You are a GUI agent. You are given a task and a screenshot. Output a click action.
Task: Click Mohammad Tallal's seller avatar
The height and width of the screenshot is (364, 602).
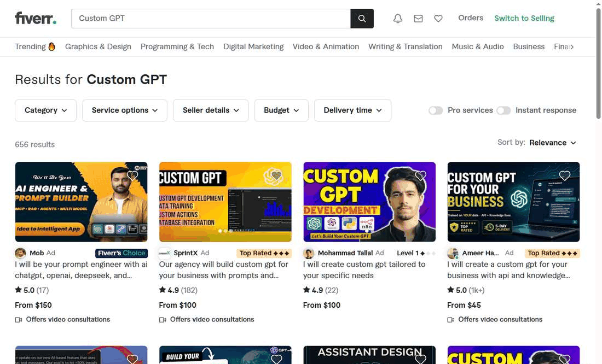point(308,253)
